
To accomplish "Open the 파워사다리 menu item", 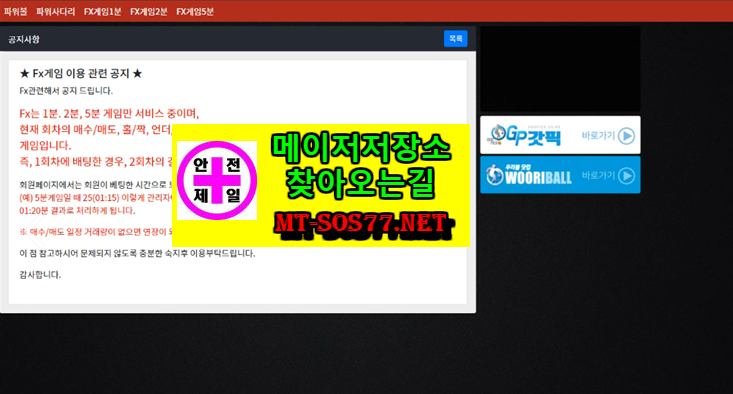I will click(56, 12).
